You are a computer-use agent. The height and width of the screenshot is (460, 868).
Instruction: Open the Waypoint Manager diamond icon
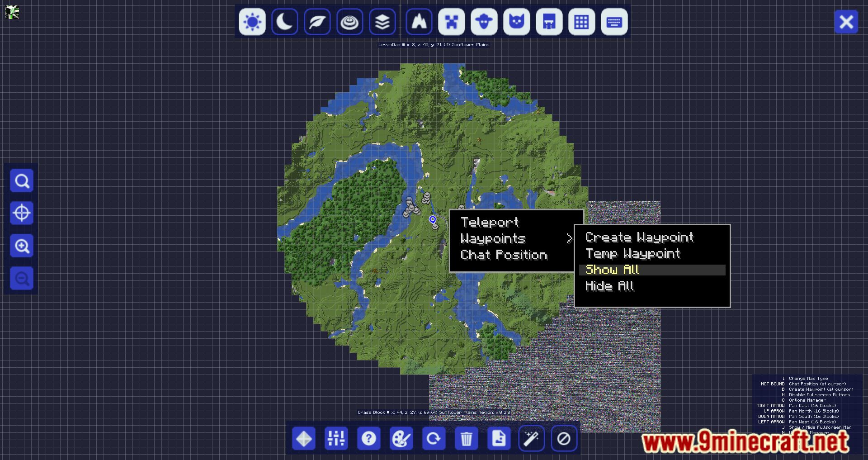pyautogui.click(x=303, y=438)
